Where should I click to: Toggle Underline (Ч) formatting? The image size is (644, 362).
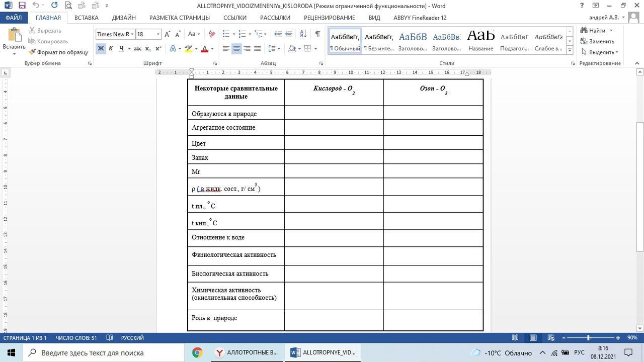(x=121, y=49)
